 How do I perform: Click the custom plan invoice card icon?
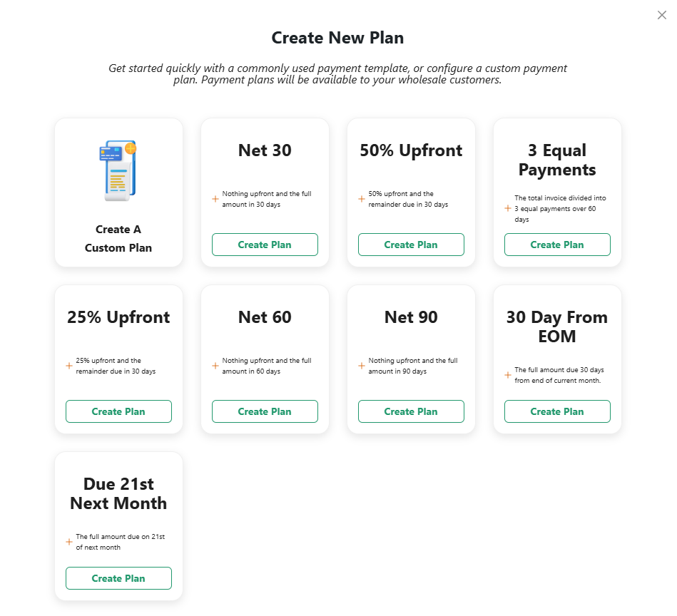pyautogui.click(x=118, y=170)
